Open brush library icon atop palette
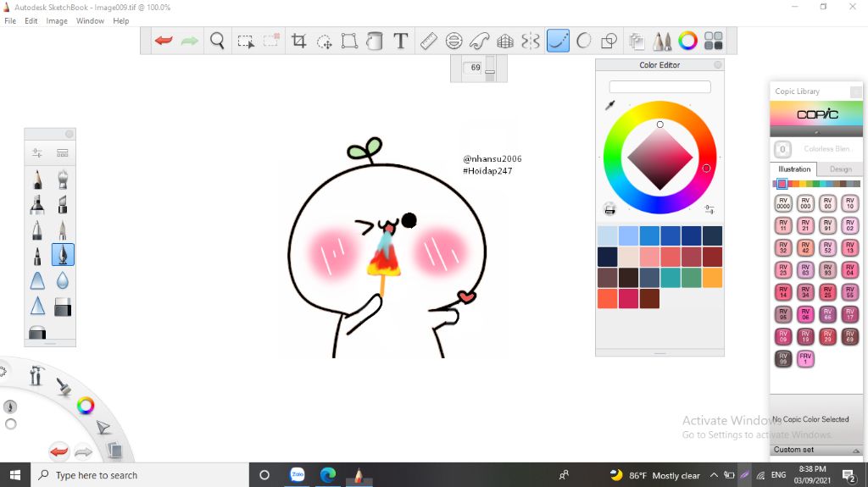Viewport: 868px width, 487px height. click(63, 152)
